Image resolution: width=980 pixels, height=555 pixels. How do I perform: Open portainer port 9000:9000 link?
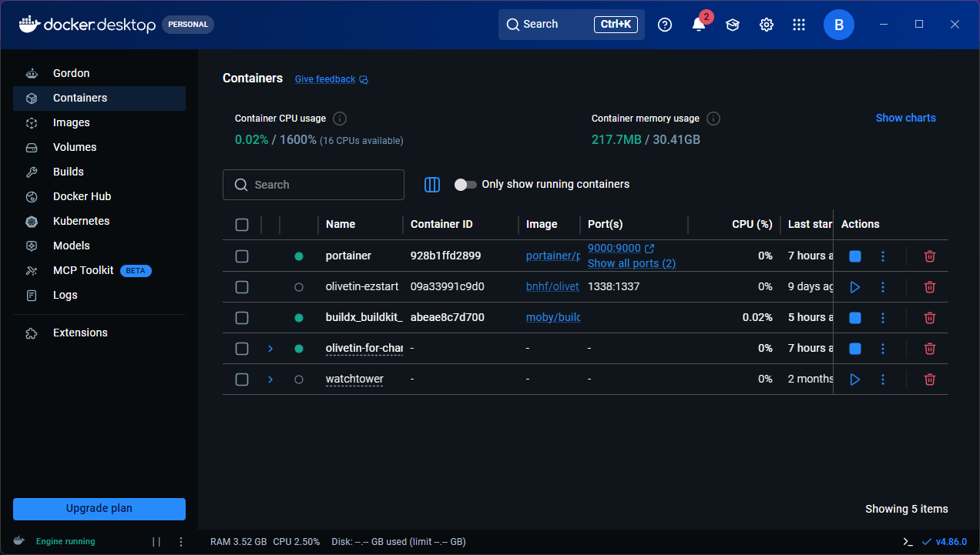tap(621, 248)
